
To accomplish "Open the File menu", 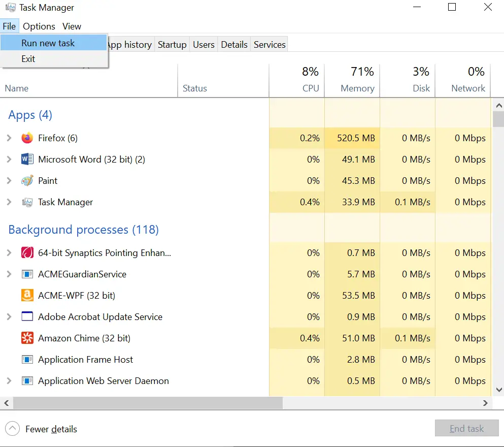I will 9,26.
